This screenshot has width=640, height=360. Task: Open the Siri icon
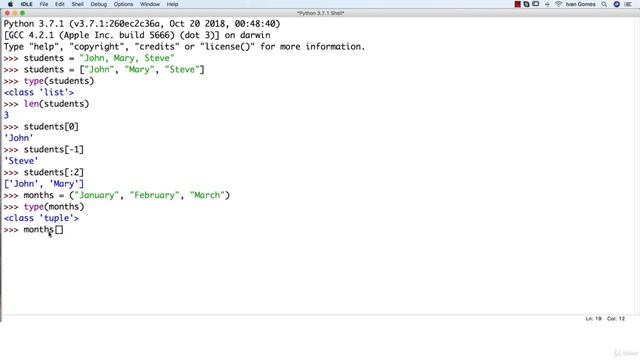coord(617,4)
